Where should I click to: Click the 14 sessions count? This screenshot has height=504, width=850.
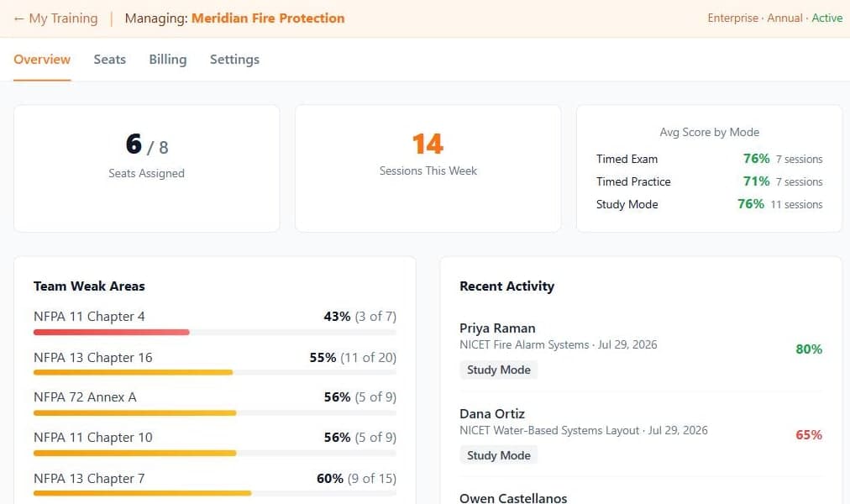coord(428,144)
